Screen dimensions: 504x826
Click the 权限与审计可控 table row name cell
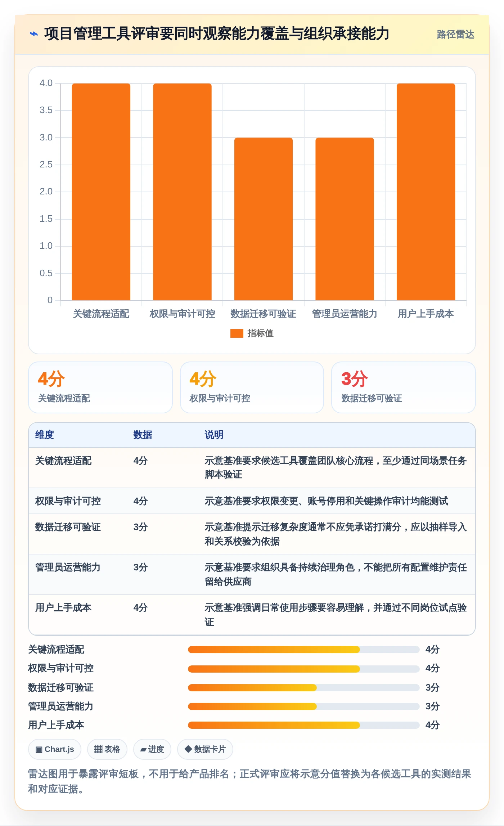click(x=68, y=501)
